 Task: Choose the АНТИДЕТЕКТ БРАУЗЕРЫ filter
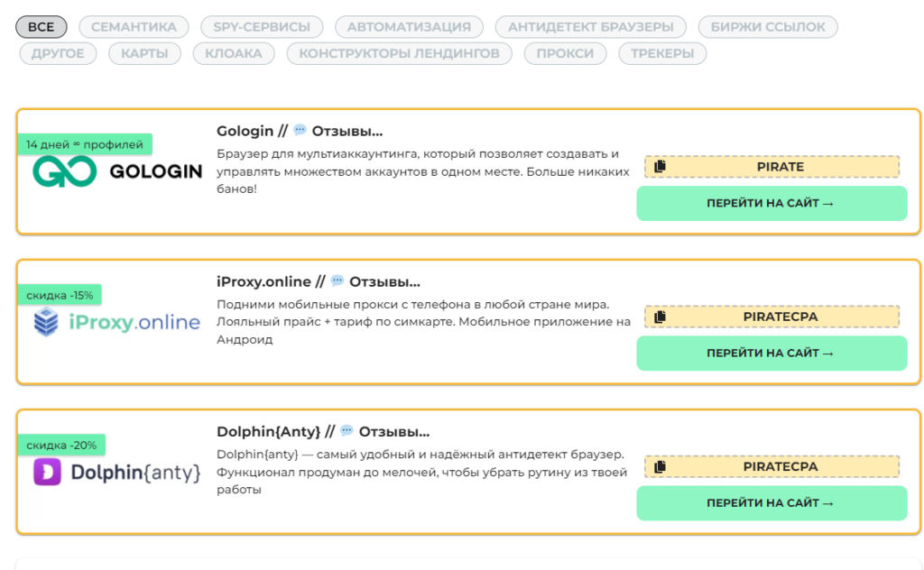point(590,27)
